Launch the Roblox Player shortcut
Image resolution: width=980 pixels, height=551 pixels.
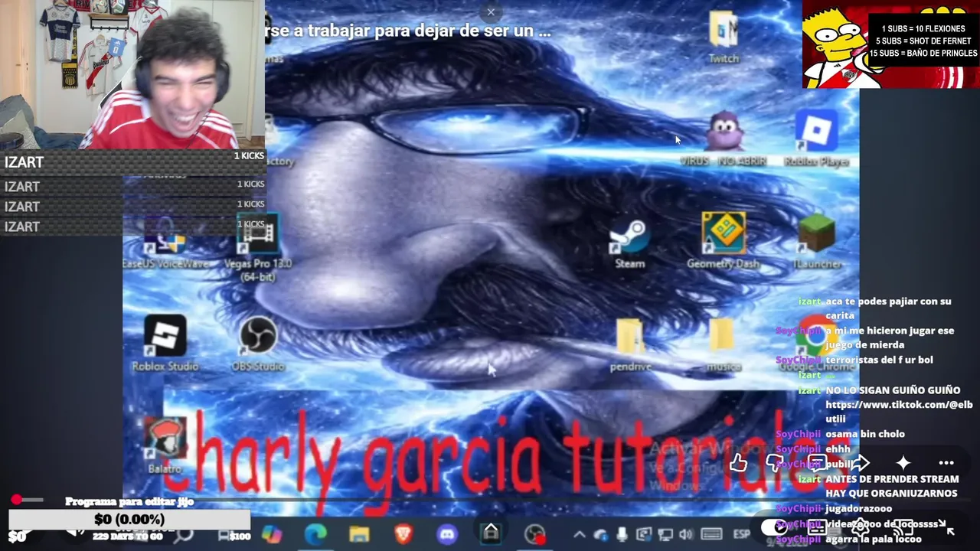[817, 138]
